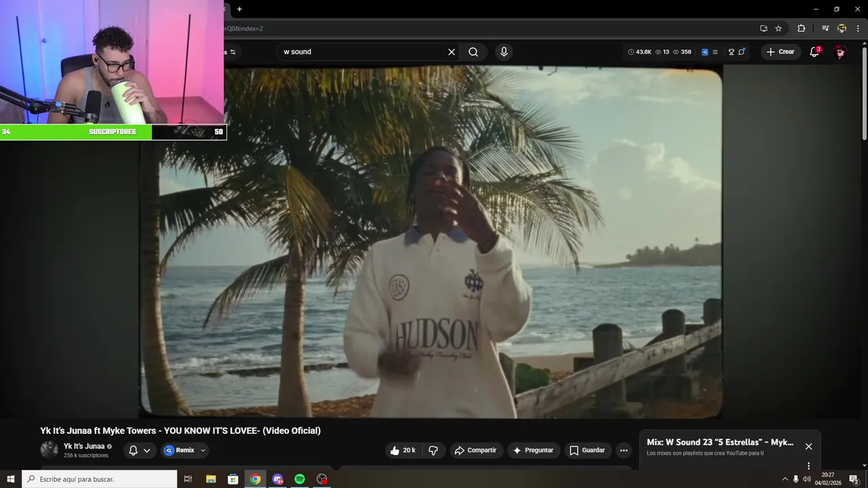
Task: Like the video with 20 k thumbs-up
Action: [x=403, y=450]
